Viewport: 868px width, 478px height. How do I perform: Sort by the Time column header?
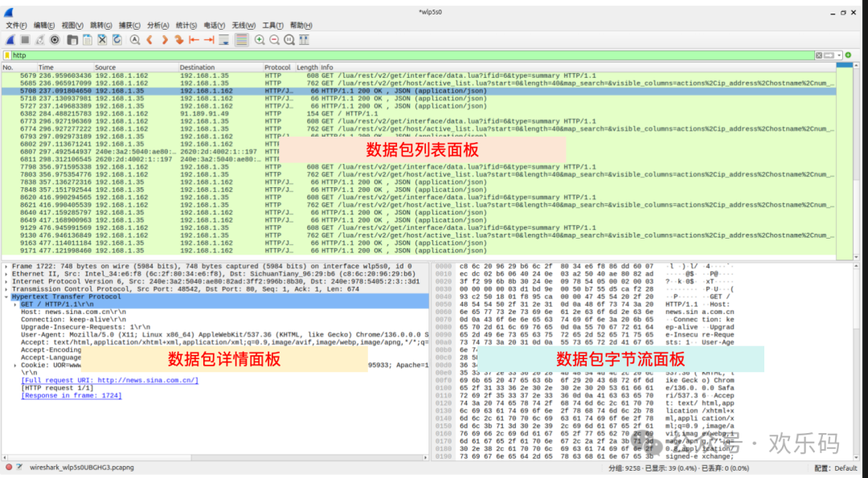tap(64, 67)
